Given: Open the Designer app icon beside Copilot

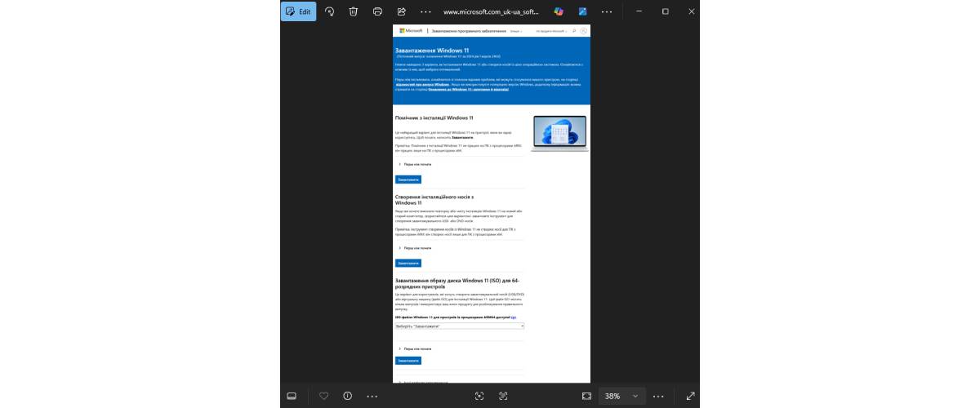Looking at the screenshot, I should point(583,11).
